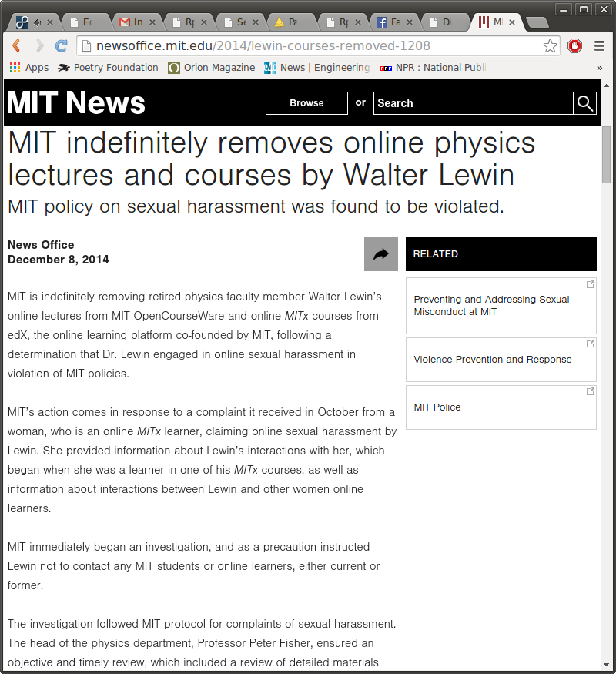Viewport: 616px width, 674px height.
Task: Mute the audio icon on the first tab
Action: (x=38, y=22)
